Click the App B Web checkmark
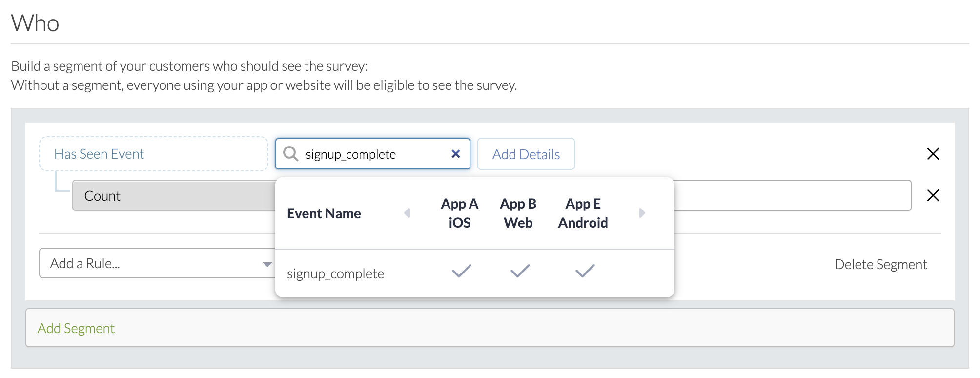 520,271
